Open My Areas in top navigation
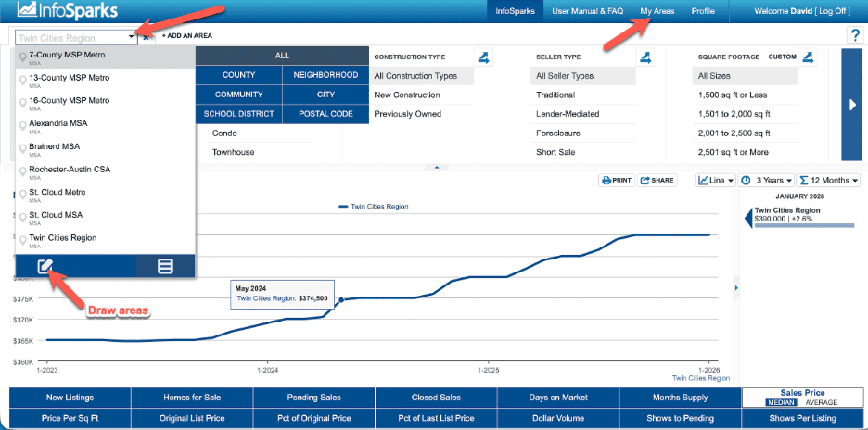The width and height of the screenshot is (868, 430). tap(657, 11)
